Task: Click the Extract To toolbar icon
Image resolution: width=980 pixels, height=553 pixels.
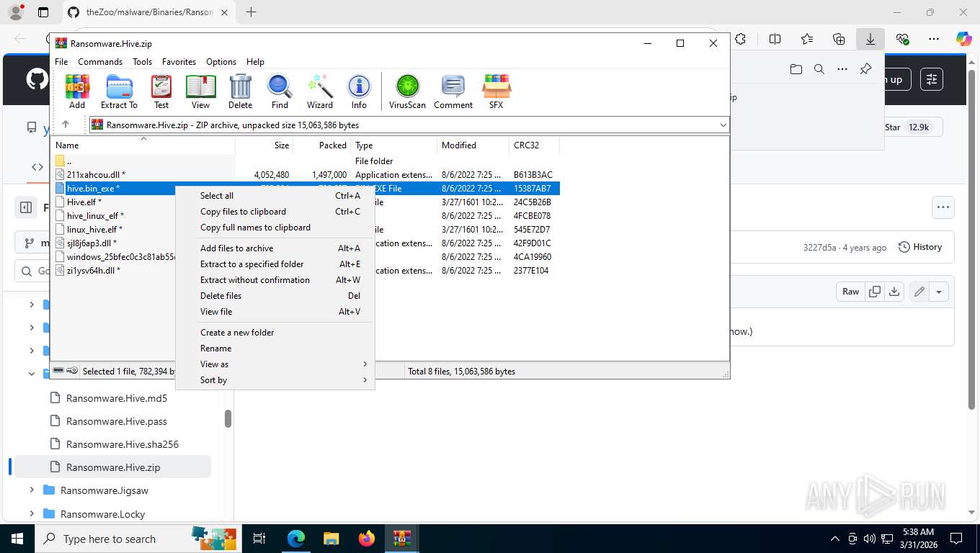Action: pyautogui.click(x=119, y=91)
